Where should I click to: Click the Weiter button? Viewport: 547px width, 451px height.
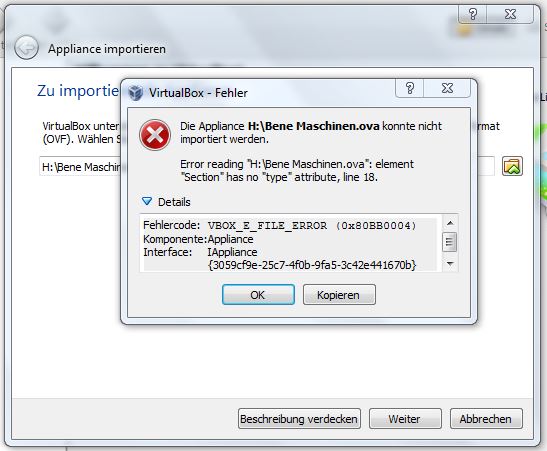[x=405, y=419]
